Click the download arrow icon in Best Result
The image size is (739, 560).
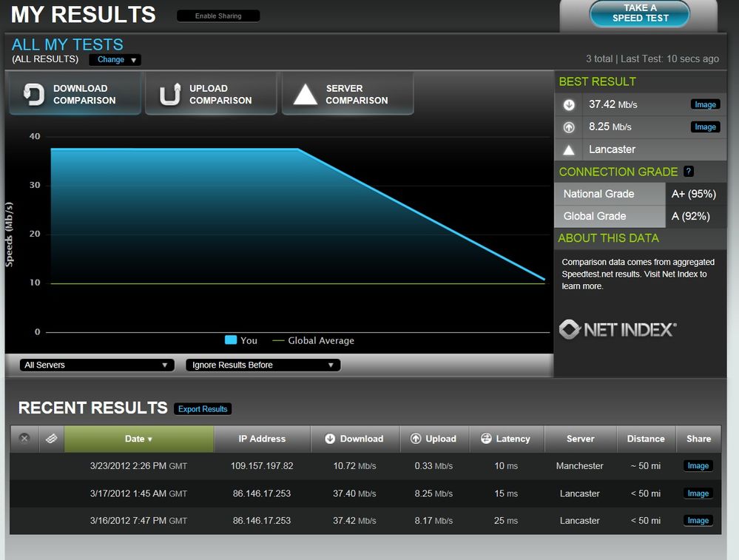pyautogui.click(x=569, y=104)
